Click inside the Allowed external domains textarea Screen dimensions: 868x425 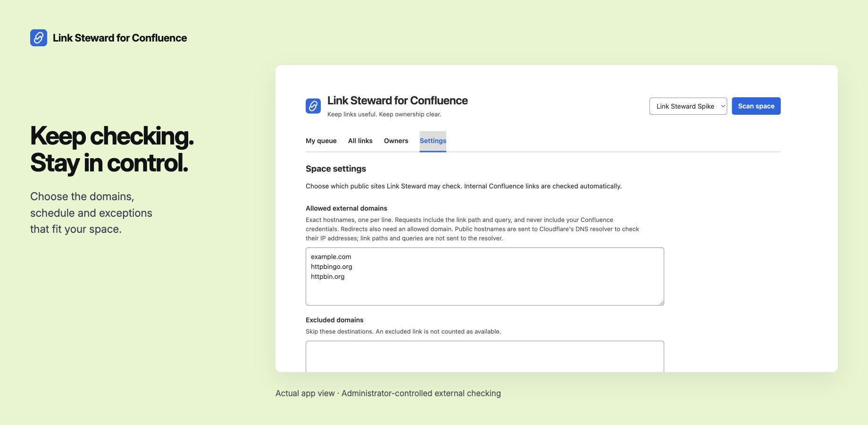[485, 276]
